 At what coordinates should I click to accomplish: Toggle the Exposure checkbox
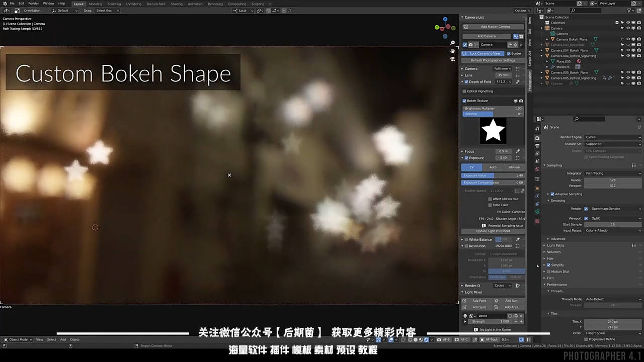tap(466, 158)
